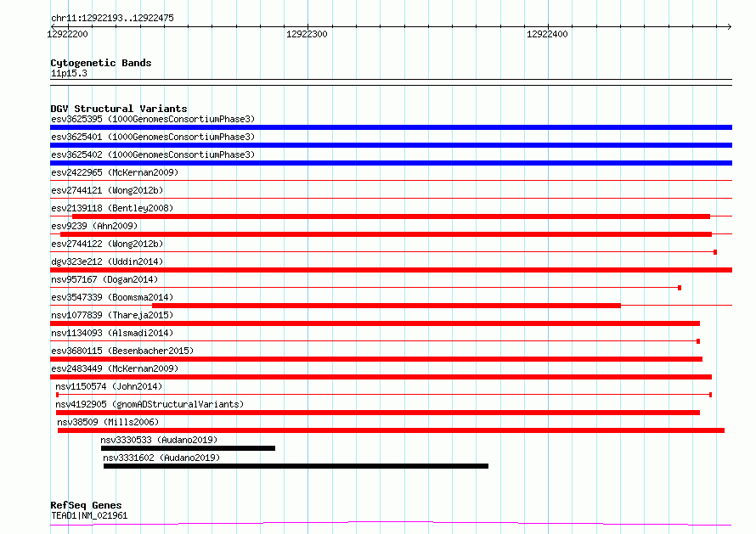Click the start marker of nsv1150574
The image size is (756, 534).
[x=58, y=395]
